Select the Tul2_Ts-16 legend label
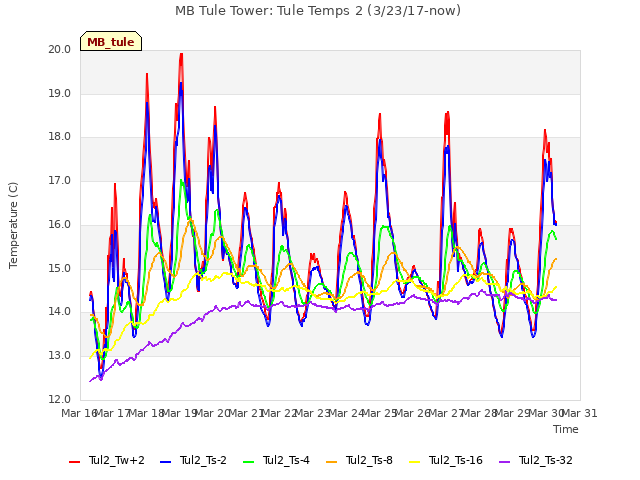Image resolution: width=640 pixels, height=480 pixels. [456, 460]
